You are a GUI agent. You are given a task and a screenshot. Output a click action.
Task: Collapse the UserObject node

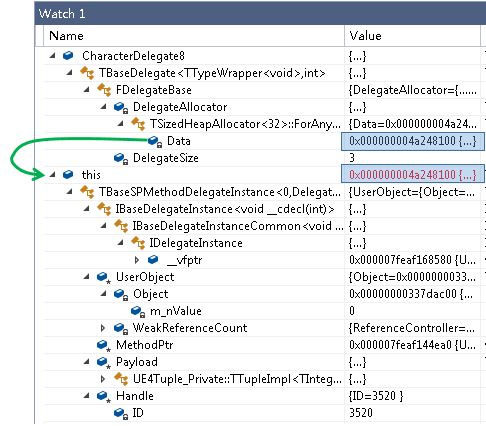pyautogui.click(x=86, y=277)
